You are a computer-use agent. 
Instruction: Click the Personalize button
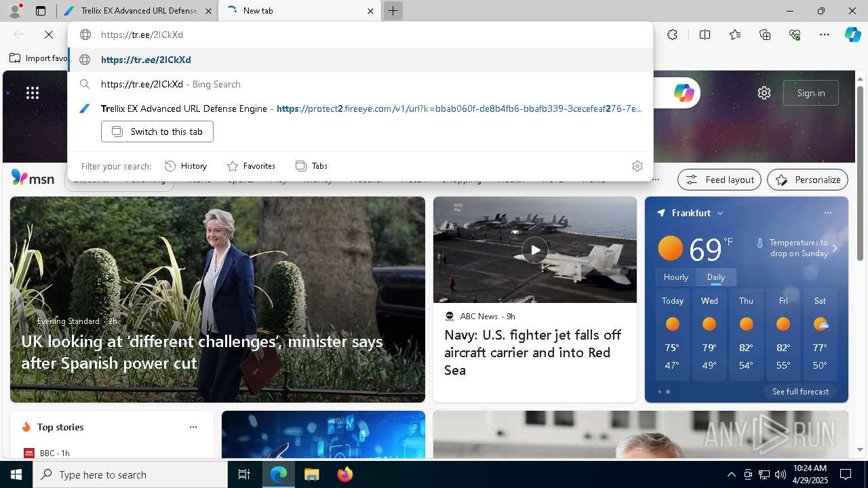pos(808,180)
